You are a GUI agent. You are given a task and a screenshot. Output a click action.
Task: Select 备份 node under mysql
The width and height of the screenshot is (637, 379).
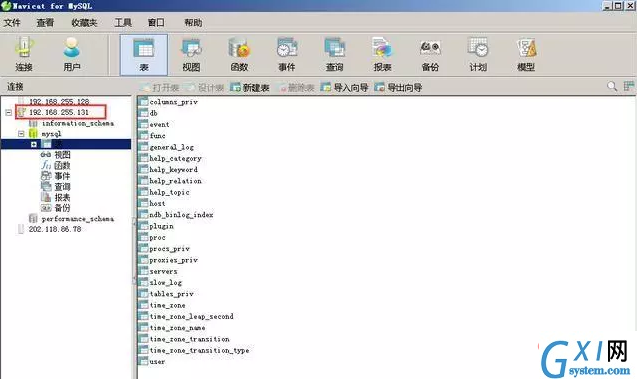(62, 208)
